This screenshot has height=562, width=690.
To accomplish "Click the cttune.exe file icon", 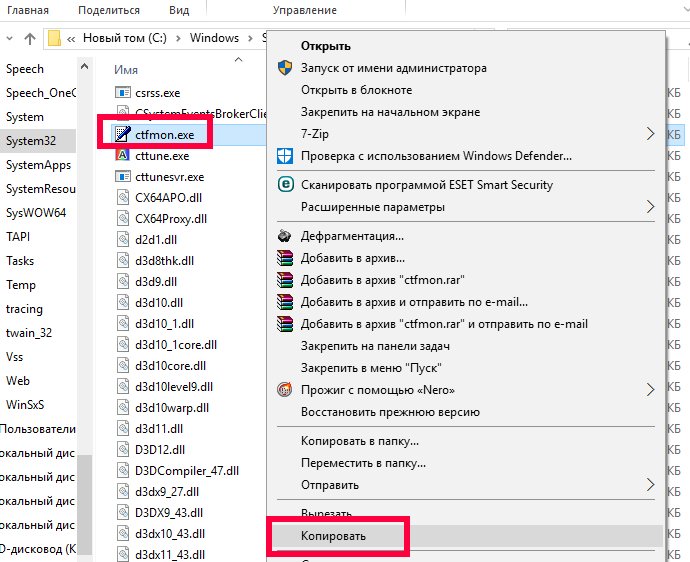I will 123,156.
